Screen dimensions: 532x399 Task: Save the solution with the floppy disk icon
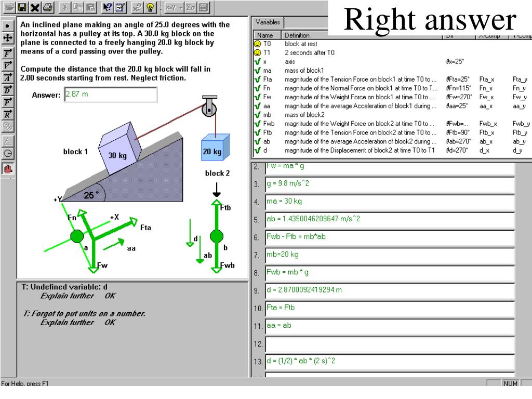[22, 7]
